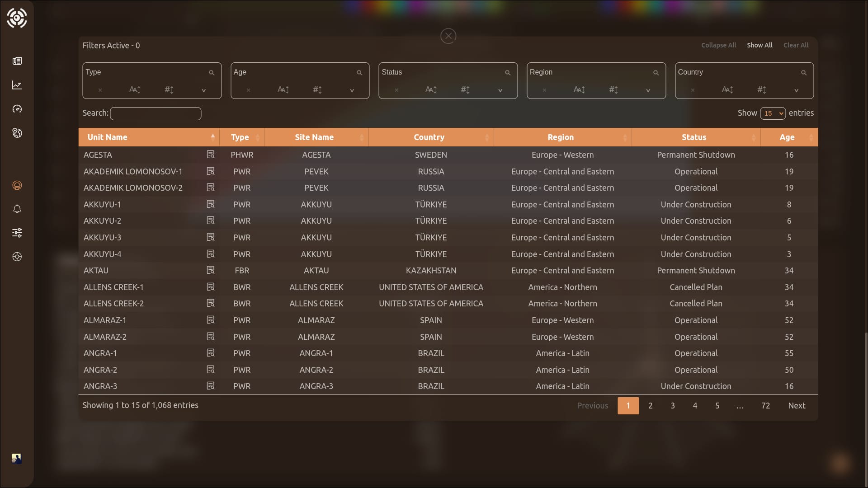
Task: Open details icon for AKKUYU-1 row
Action: [x=211, y=204]
